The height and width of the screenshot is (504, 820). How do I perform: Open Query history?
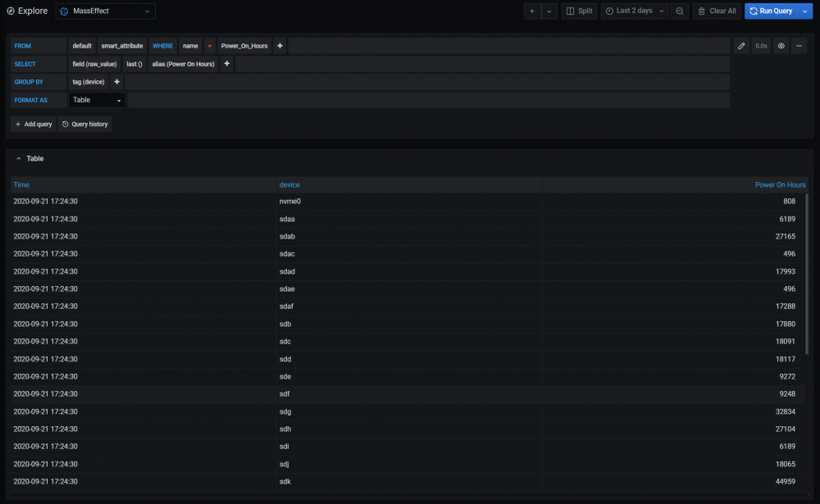[84, 125]
